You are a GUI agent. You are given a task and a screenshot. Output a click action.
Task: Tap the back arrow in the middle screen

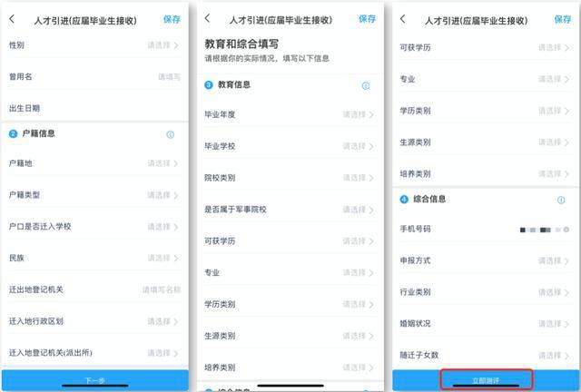tap(208, 18)
